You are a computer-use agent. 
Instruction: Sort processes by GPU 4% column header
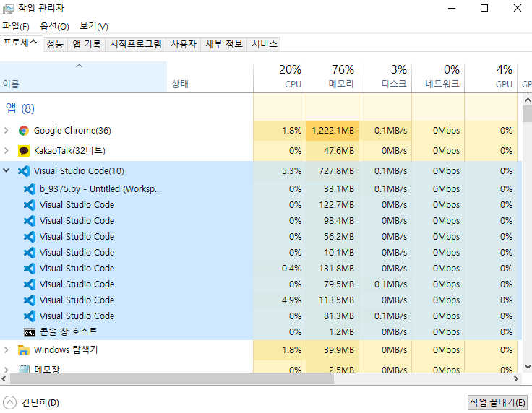pyautogui.click(x=491, y=77)
